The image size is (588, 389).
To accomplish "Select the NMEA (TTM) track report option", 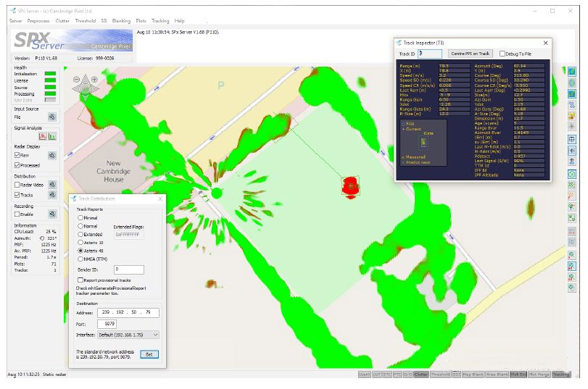I will [80, 259].
